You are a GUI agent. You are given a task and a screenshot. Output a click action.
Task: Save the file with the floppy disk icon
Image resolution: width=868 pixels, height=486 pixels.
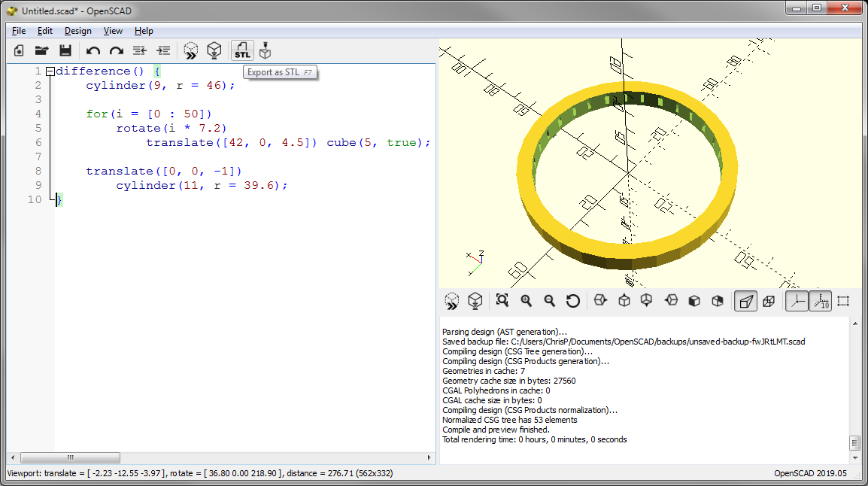pyautogui.click(x=65, y=50)
